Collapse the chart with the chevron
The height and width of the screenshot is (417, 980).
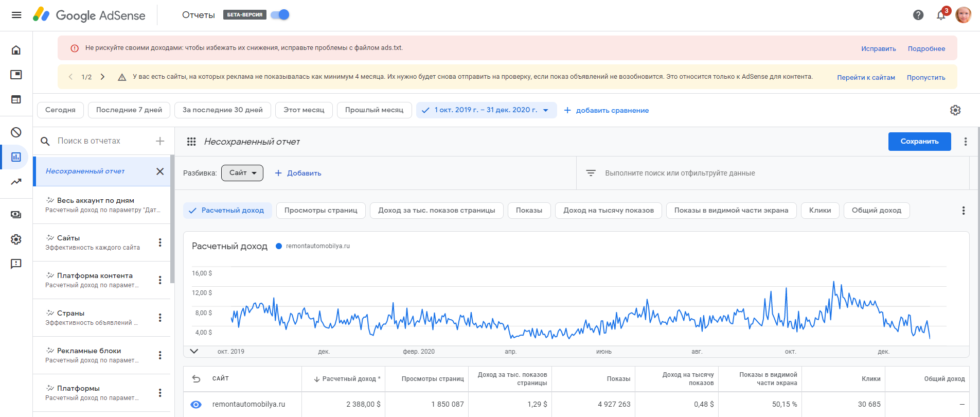(x=194, y=351)
